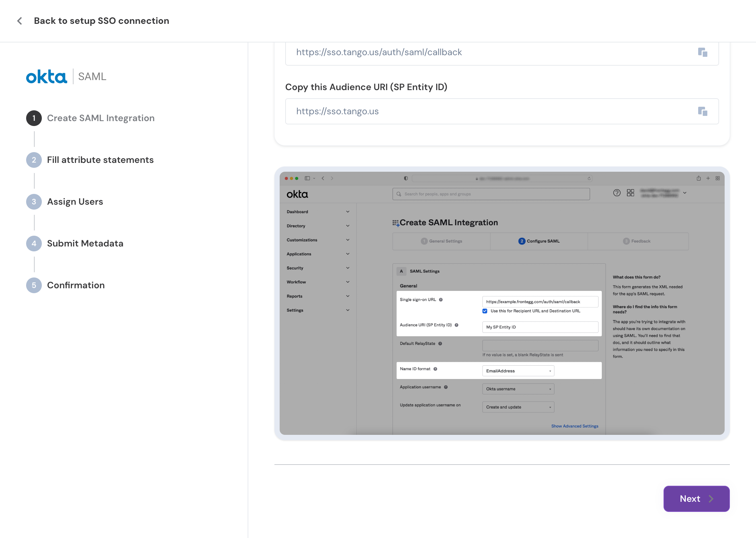Select the Assign Users step
This screenshot has height=538, width=756.
pyautogui.click(x=75, y=202)
